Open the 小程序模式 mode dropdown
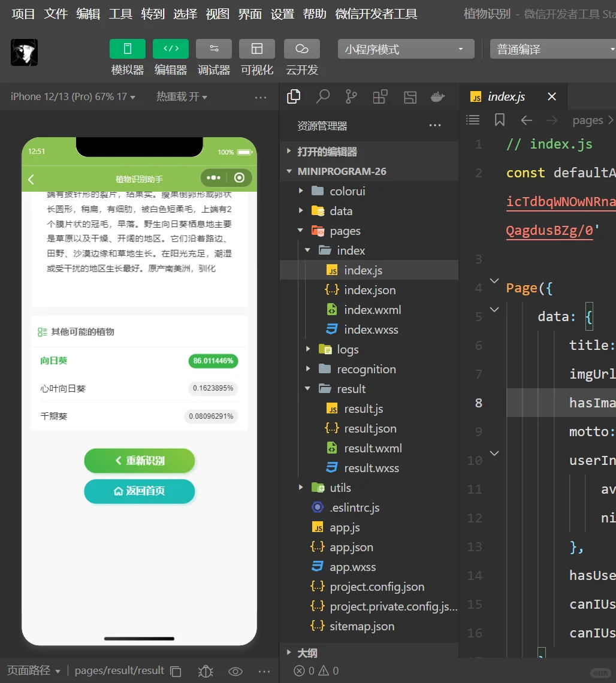 click(406, 49)
